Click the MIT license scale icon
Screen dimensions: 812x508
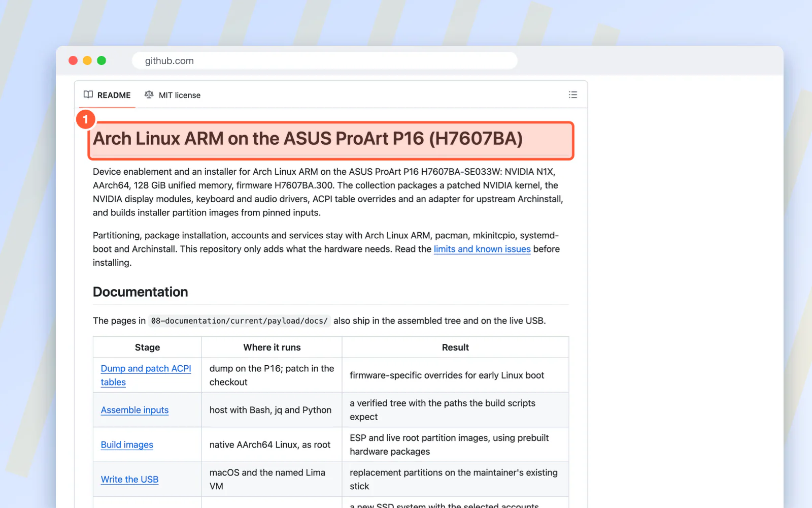pyautogui.click(x=149, y=95)
